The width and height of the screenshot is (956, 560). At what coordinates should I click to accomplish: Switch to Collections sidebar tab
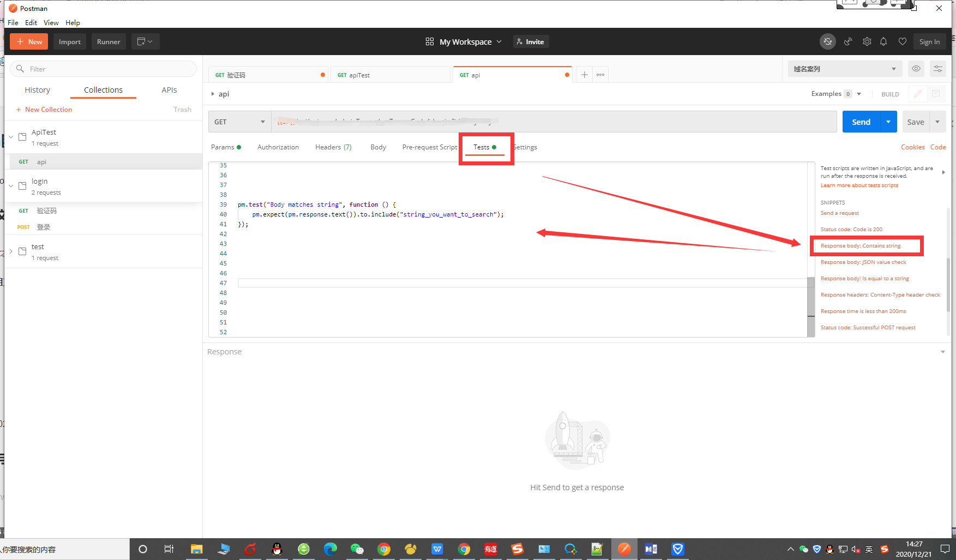tap(103, 90)
